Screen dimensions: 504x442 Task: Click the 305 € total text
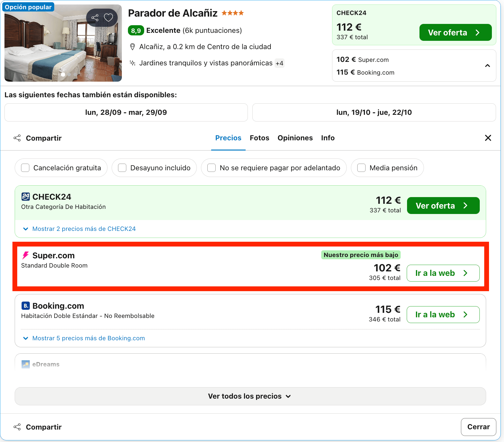[385, 278]
